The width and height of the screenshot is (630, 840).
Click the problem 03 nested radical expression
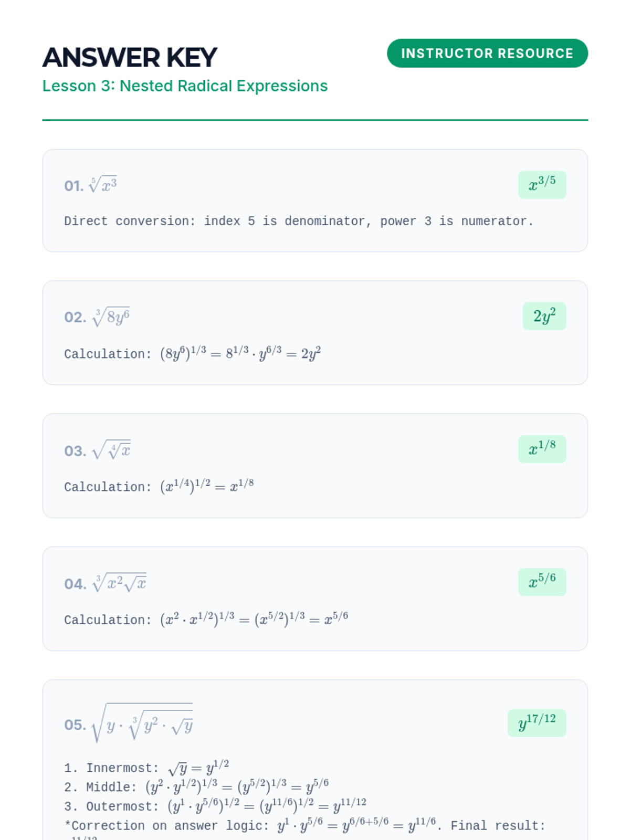pyautogui.click(x=111, y=450)
